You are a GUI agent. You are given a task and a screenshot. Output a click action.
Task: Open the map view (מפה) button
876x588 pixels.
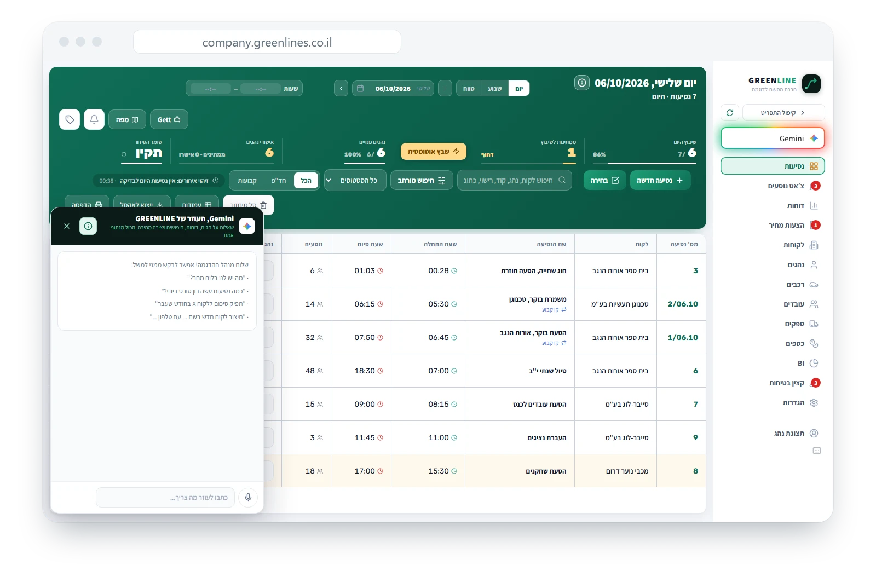point(127,119)
